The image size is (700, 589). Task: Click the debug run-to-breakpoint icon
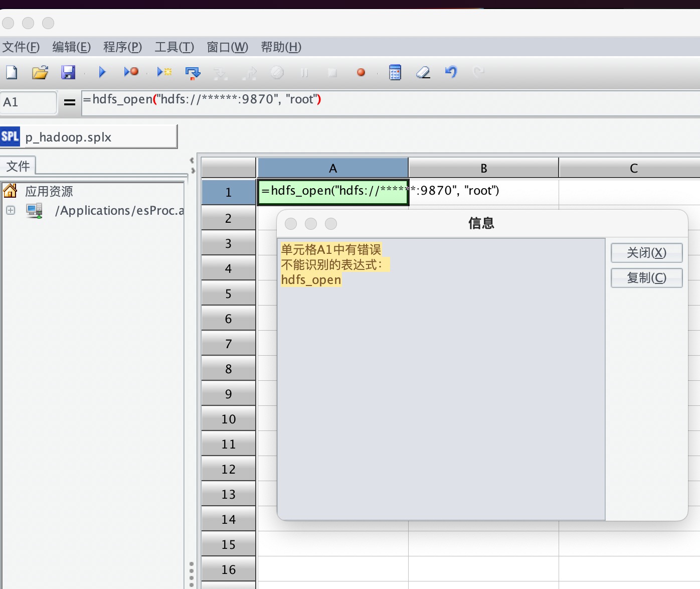point(131,72)
